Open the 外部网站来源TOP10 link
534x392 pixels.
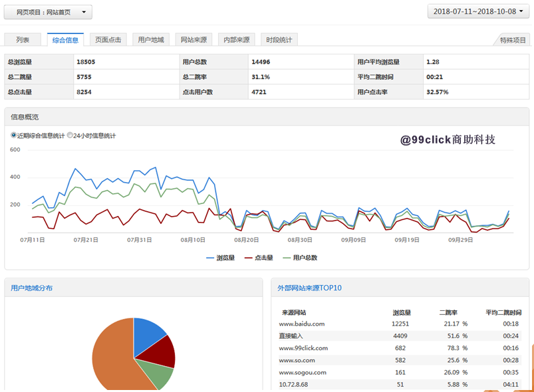(309, 288)
